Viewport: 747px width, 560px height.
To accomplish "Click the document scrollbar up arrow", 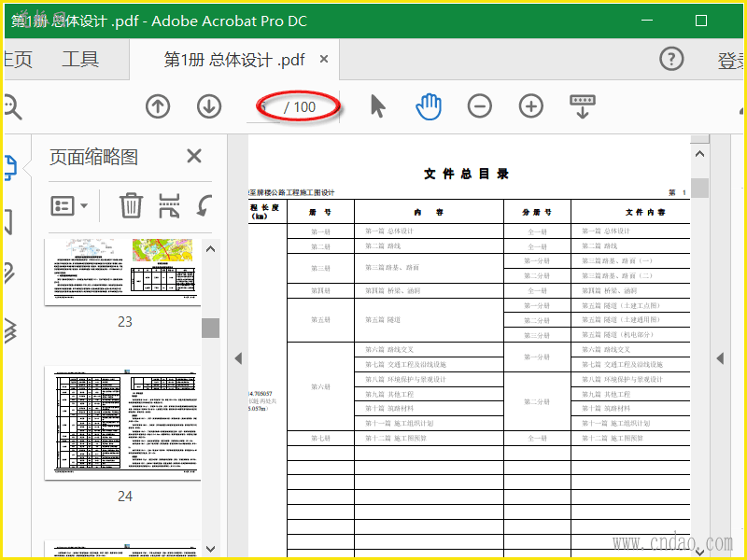I will [699, 154].
